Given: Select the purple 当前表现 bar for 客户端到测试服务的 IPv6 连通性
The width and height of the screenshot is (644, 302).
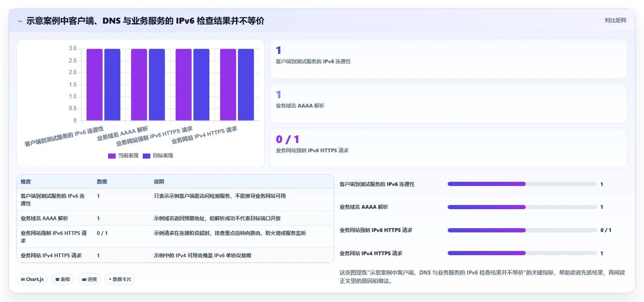Looking at the screenshot, I should [x=95, y=85].
